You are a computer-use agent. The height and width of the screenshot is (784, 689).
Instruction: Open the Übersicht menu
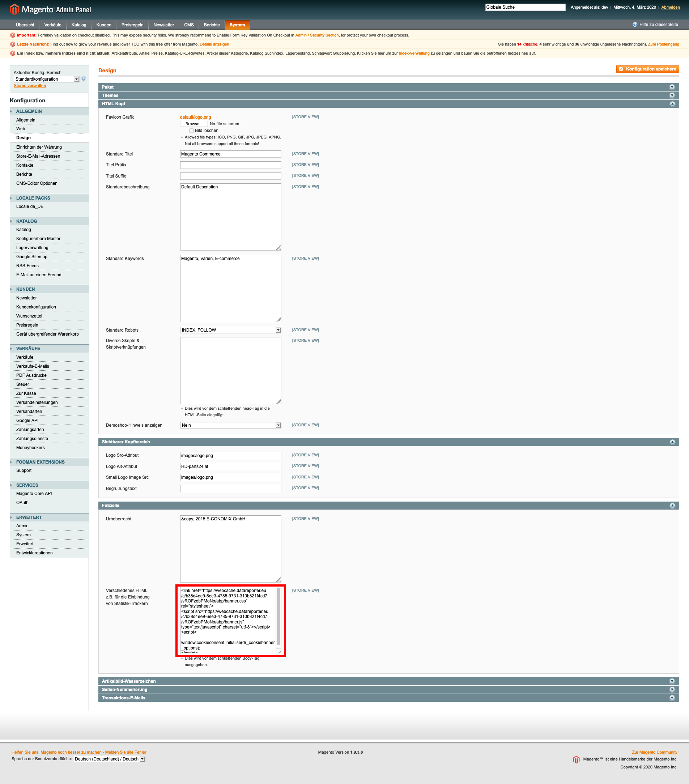[x=25, y=25]
